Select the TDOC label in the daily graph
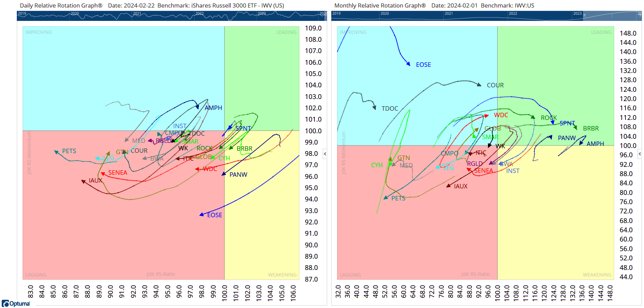This screenshot has width=644, height=308. point(196,134)
